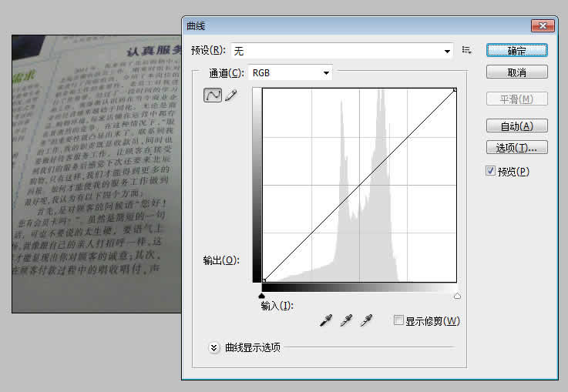The width and height of the screenshot is (568, 392).
Task: Open the preset options menu icon
Action: click(x=466, y=50)
